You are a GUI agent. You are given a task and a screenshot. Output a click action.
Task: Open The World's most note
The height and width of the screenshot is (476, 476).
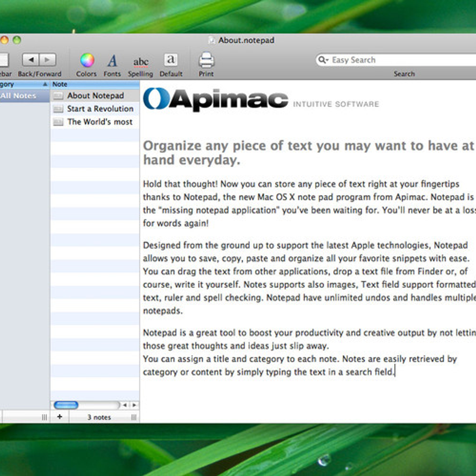click(95, 122)
